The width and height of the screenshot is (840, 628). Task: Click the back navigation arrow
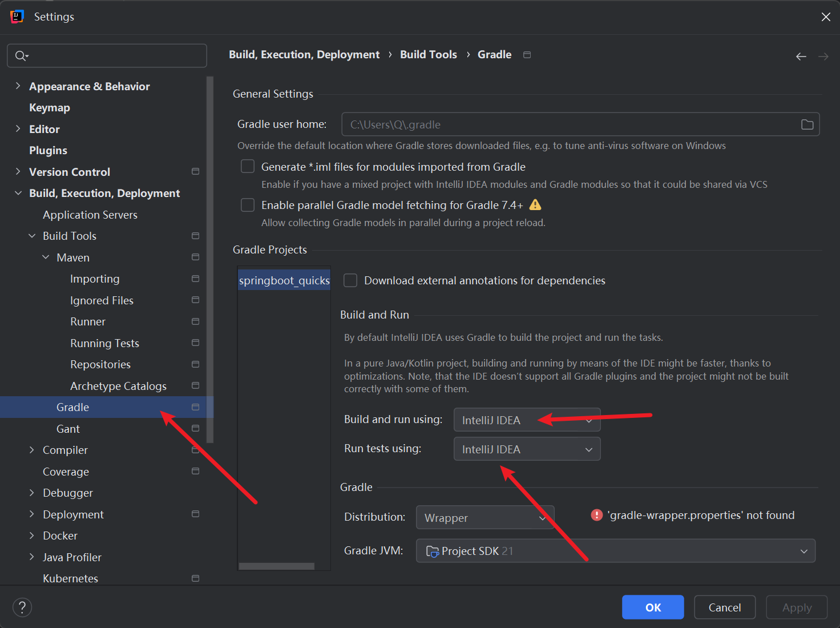click(x=801, y=56)
